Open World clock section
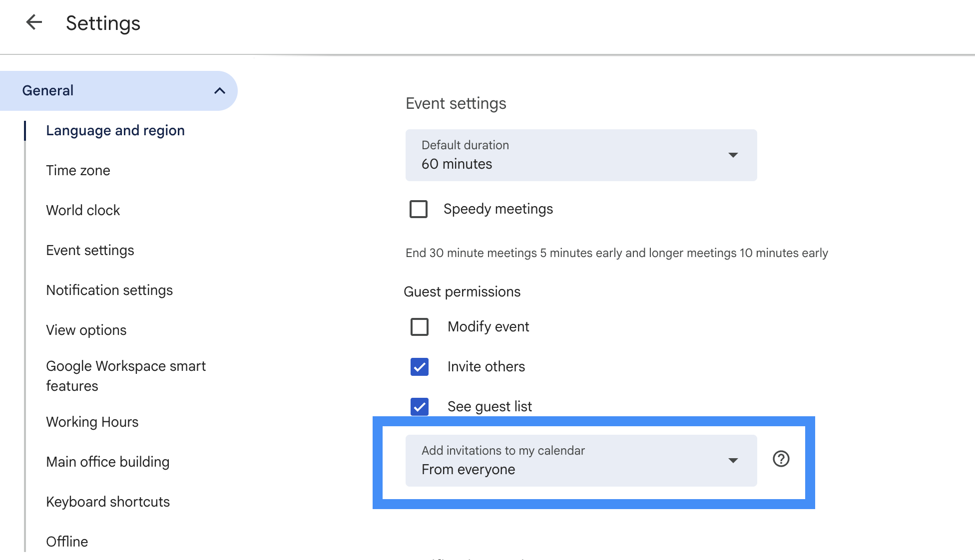This screenshot has height=560, width=975. coord(83,211)
